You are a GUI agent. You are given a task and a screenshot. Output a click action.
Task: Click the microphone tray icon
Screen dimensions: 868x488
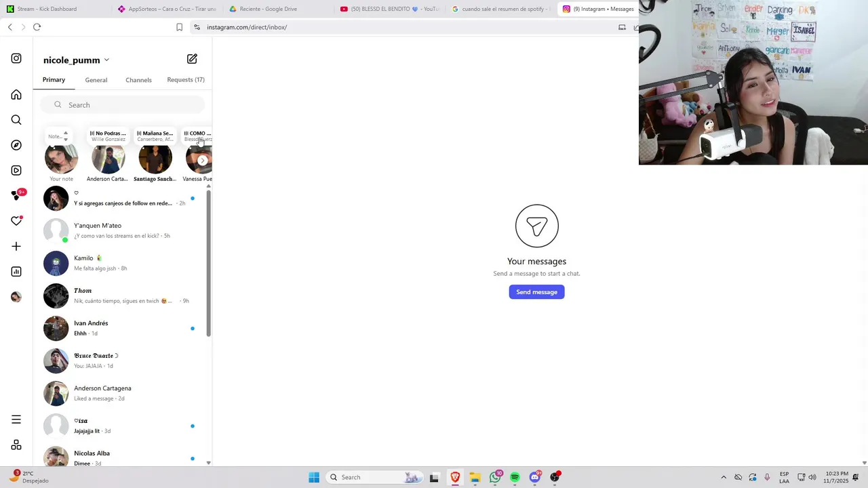point(767,477)
